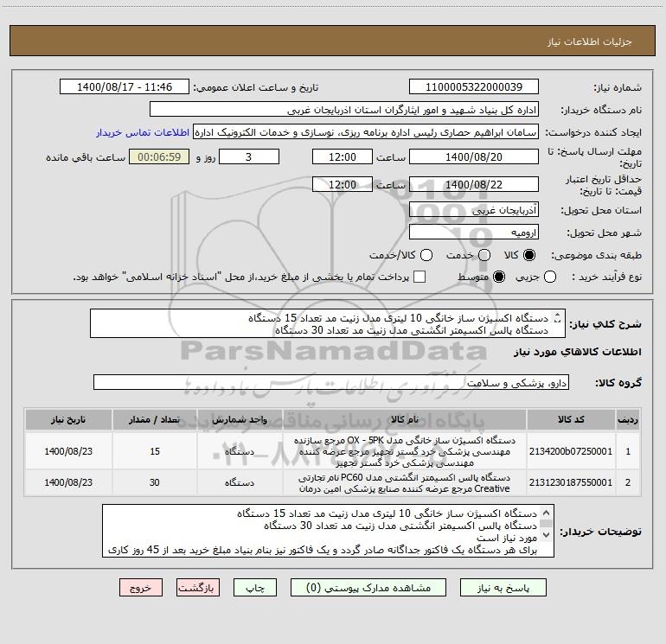Choose متوسط purchase process option

click(499, 277)
